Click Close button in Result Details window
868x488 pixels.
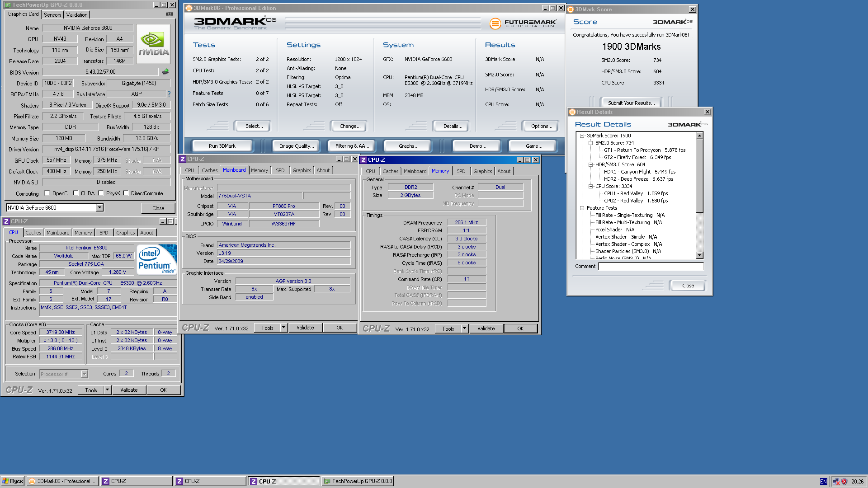coord(688,286)
